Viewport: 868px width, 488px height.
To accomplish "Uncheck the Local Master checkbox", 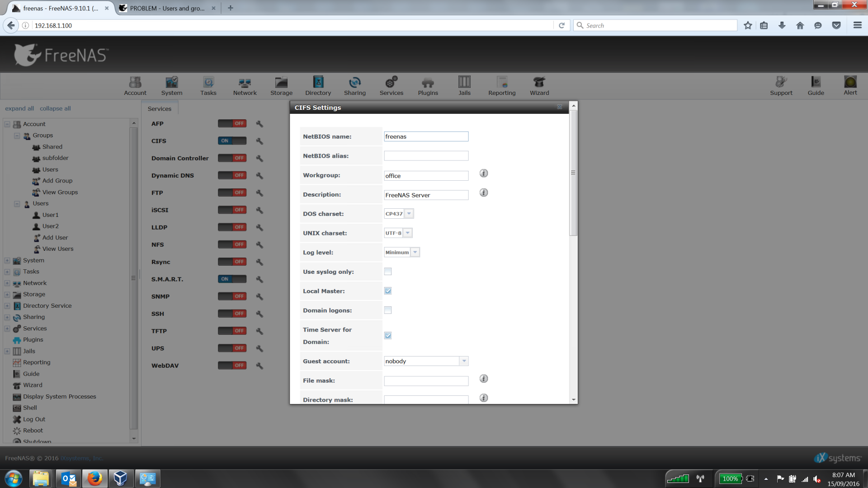I will tap(388, 291).
